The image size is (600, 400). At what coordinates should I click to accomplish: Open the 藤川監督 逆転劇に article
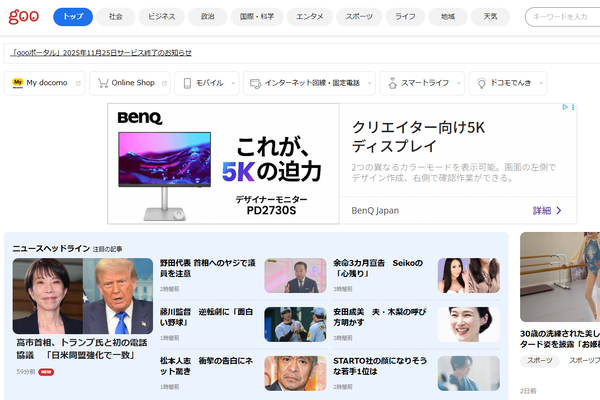(x=207, y=317)
